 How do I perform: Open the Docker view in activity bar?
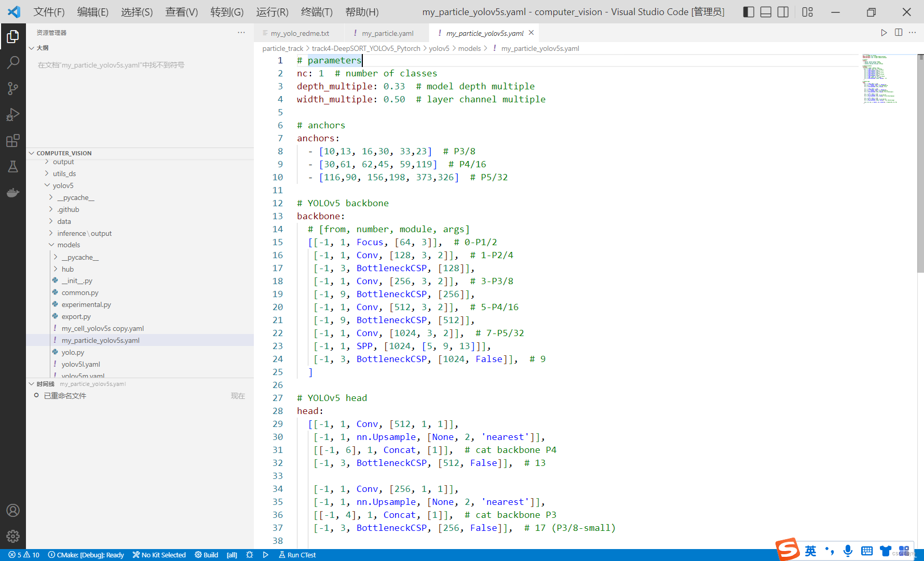(x=13, y=192)
